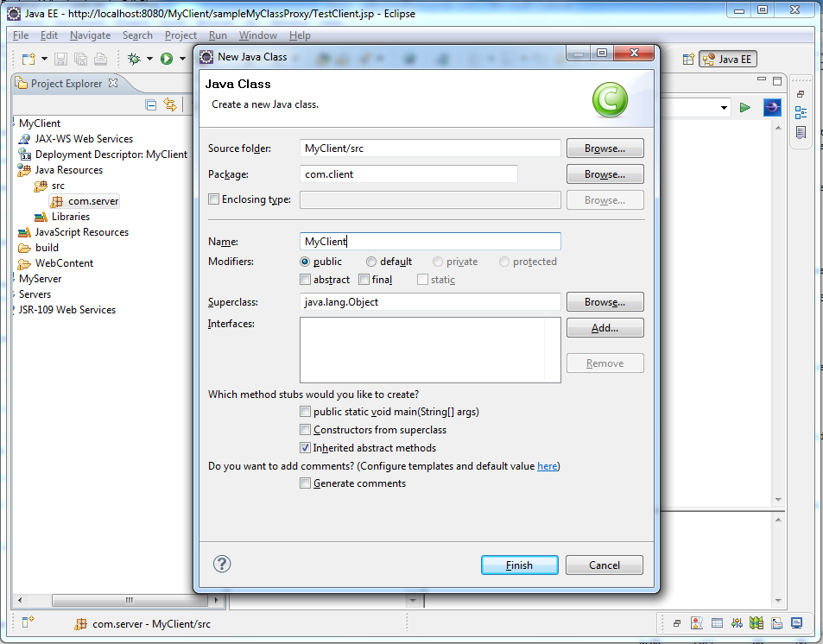Open the Console monitor icon
Image resolution: width=823 pixels, height=644 pixels.
(797, 623)
